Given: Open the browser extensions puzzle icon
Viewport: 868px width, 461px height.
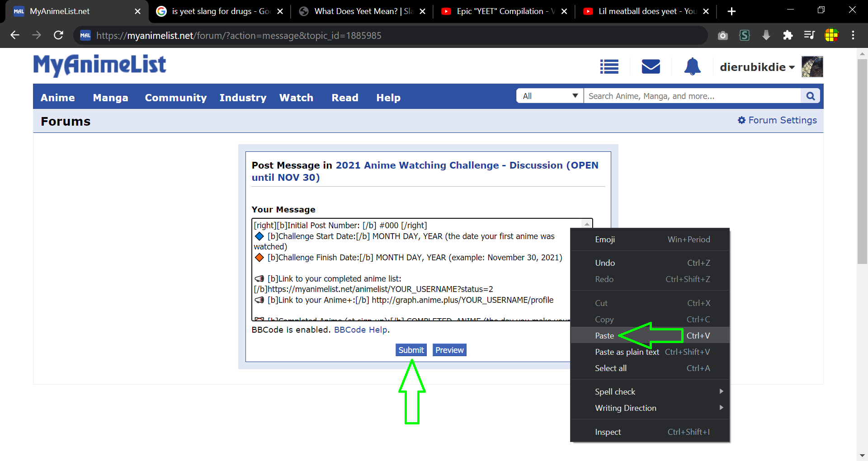Looking at the screenshot, I should 788,35.
